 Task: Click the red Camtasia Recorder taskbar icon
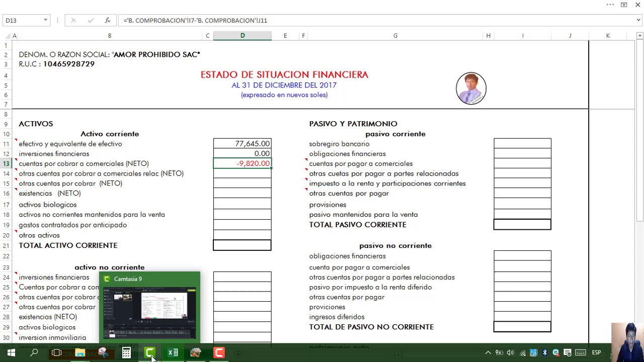click(x=219, y=353)
